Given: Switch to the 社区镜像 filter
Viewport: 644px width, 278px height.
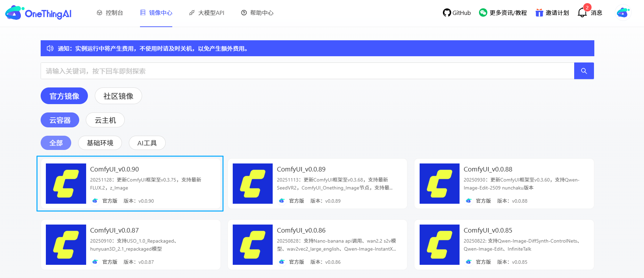Looking at the screenshot, I should [118, 96].
